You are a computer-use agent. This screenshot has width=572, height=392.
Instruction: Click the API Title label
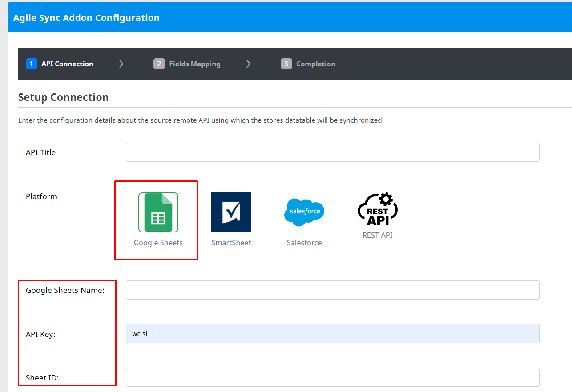pos(41,152)
